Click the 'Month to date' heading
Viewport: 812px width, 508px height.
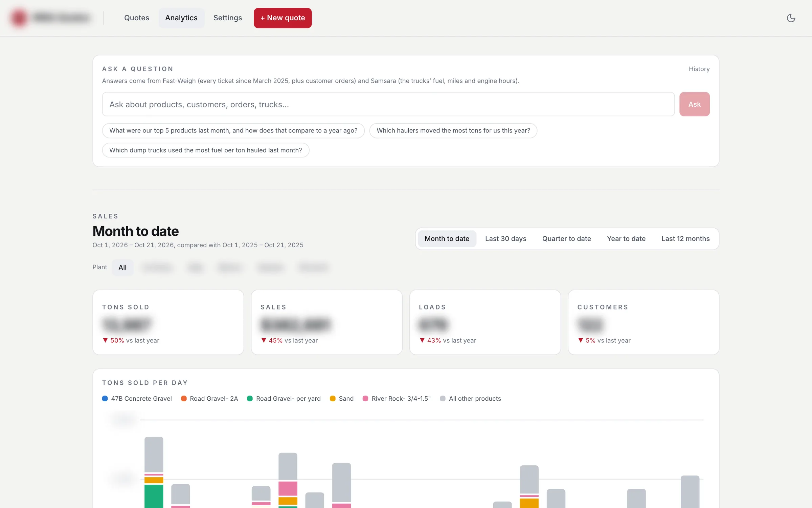click(x=136, y=231)
